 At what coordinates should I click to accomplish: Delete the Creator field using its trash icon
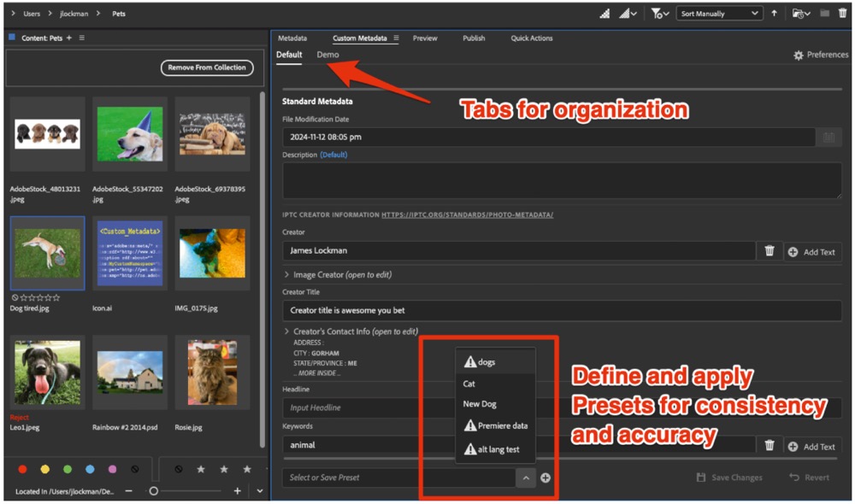769,251
